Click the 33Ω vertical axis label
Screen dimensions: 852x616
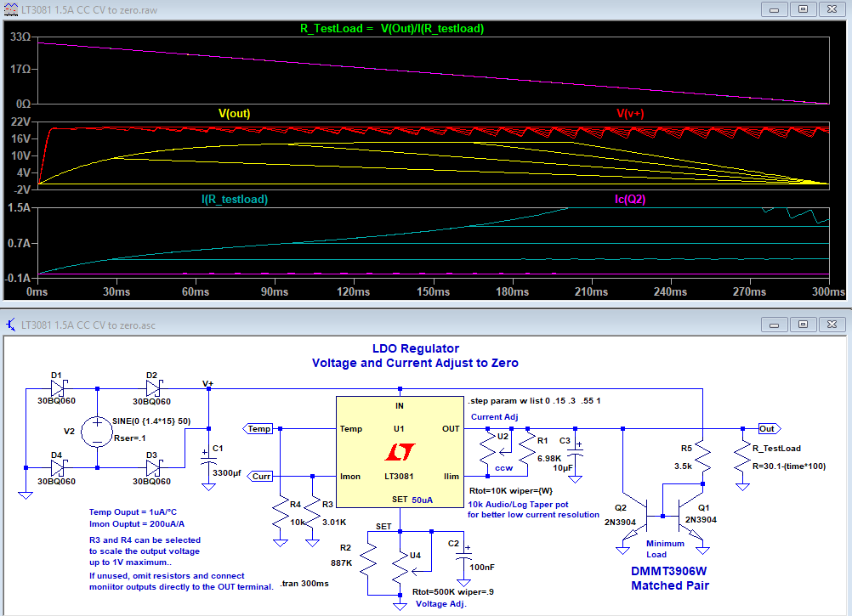point(20,37)
